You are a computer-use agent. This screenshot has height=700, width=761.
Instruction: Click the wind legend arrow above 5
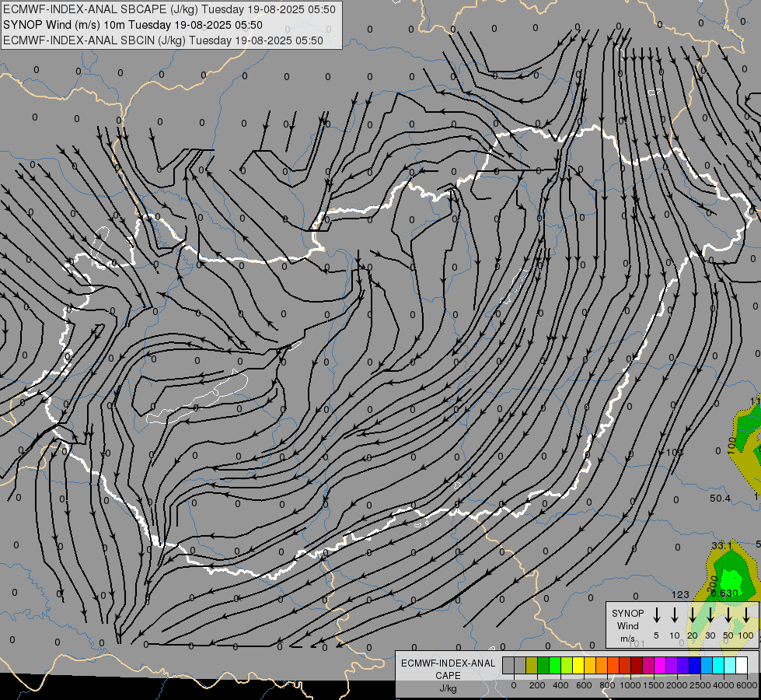tap(657, 614)
